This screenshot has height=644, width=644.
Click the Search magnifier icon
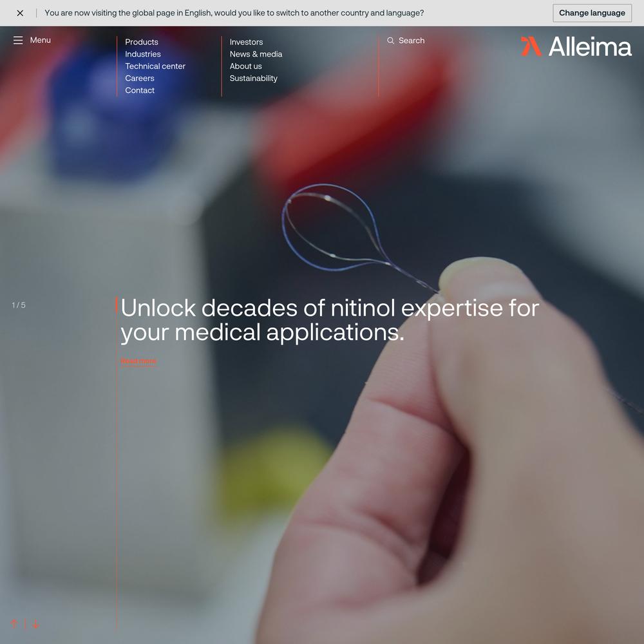(391, 41)
